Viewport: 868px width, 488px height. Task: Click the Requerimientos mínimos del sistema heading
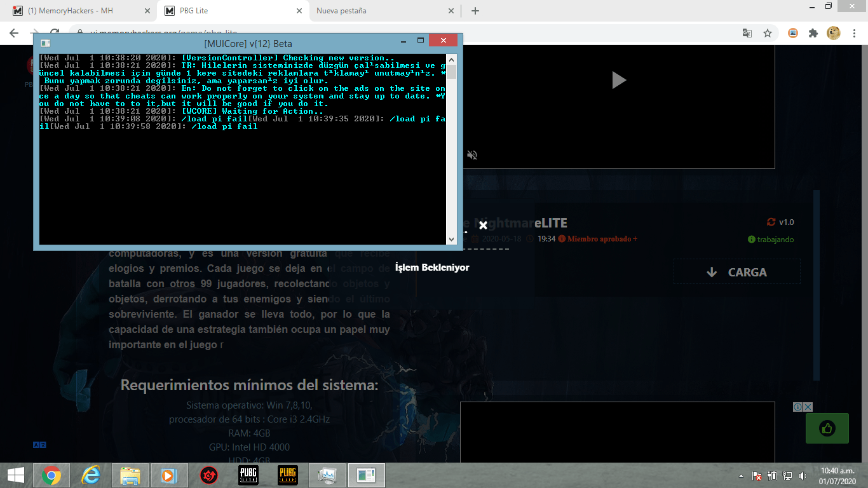coord(249,385)
